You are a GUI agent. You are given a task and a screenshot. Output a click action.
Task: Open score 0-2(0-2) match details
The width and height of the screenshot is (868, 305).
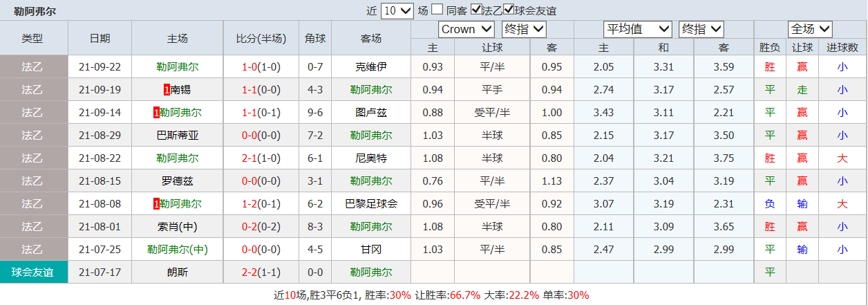coord(261,226)
